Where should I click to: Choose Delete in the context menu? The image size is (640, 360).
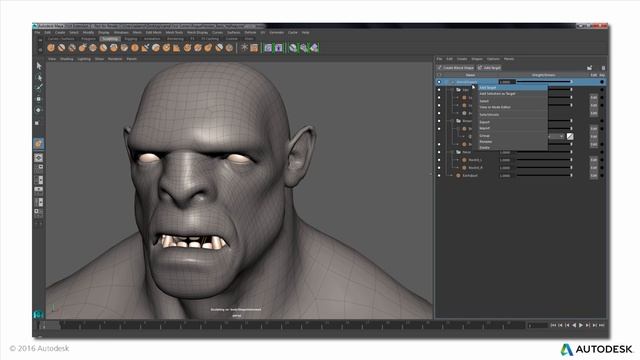pos(513,147)
